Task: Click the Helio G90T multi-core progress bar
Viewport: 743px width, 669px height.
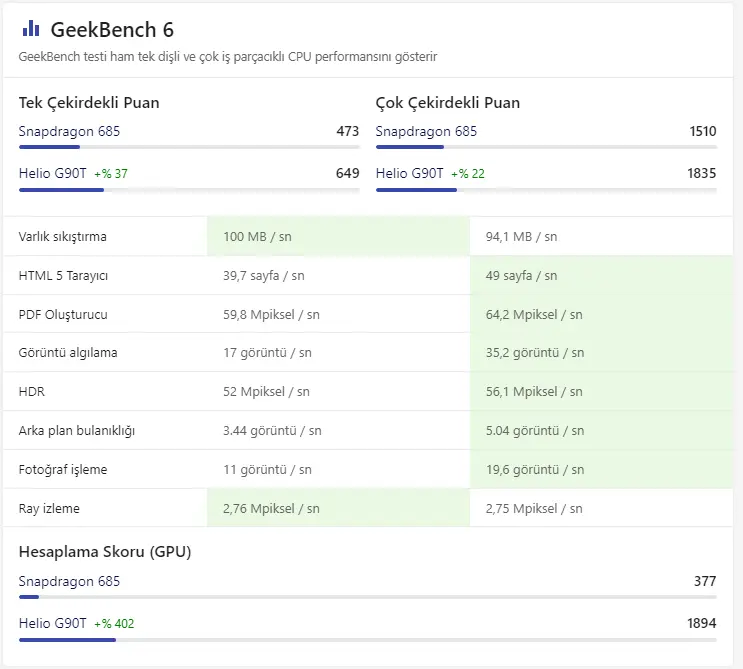Action: pyautogui.click(x=546, y=190)
